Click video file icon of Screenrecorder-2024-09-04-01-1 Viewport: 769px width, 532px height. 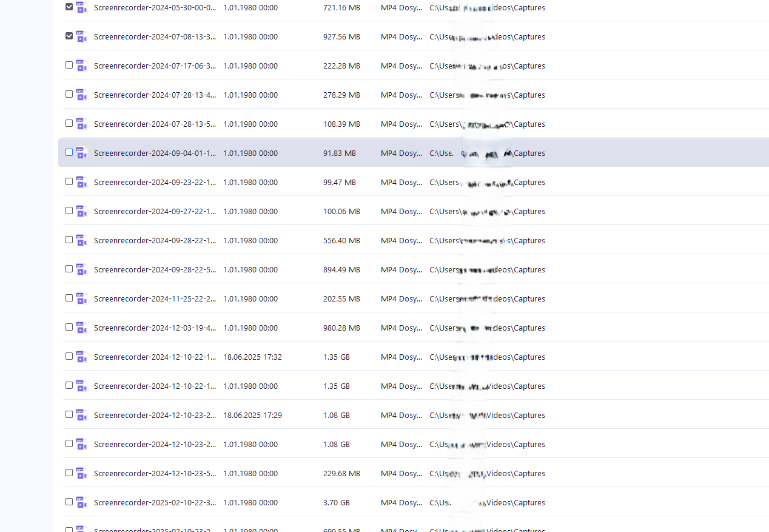(81, 153)
